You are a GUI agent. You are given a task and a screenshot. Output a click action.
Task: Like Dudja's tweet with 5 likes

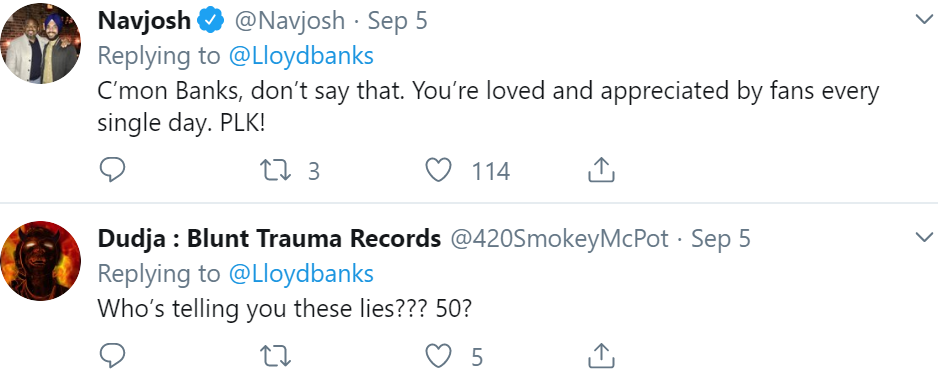pyautogui.click(x=437, y=357)
